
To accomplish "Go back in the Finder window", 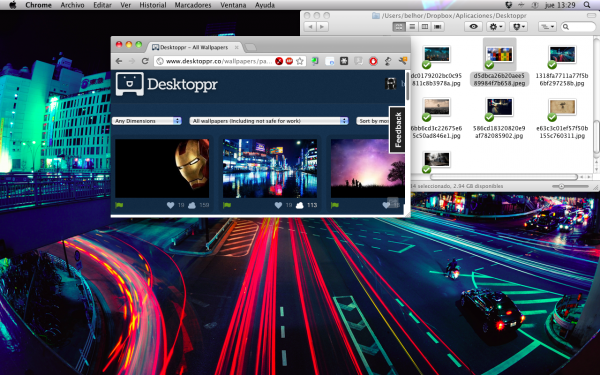I will 310,27.
